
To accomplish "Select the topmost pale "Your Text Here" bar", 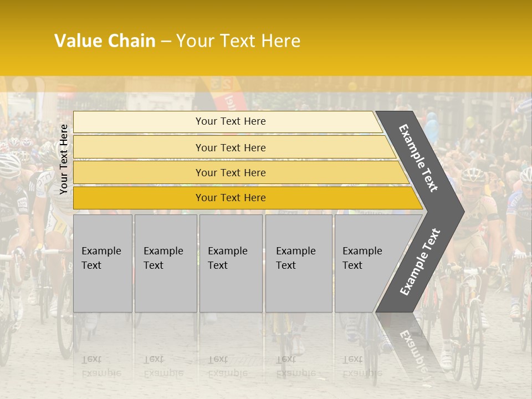I will pos(230,121).
